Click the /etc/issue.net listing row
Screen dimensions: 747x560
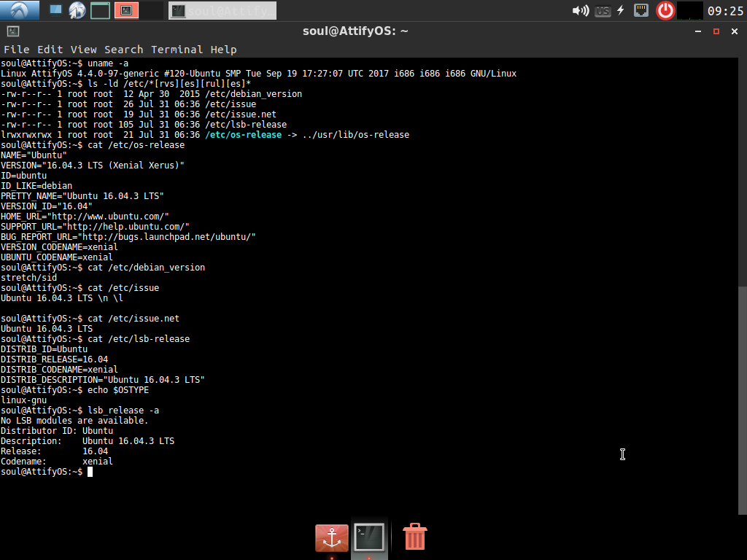(138, 114)
